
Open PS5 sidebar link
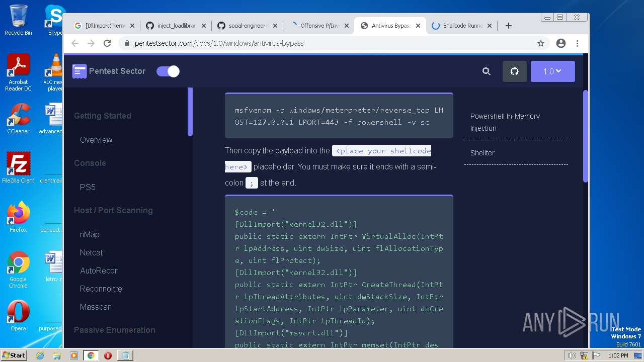pos(88,187)
